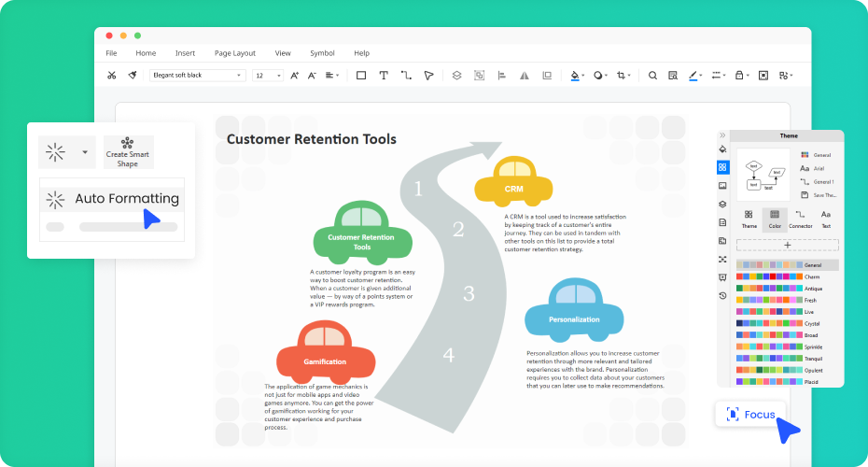Click the Format Painter brush icon
This screenshot has height=467, width=868.
click(133, 76)
